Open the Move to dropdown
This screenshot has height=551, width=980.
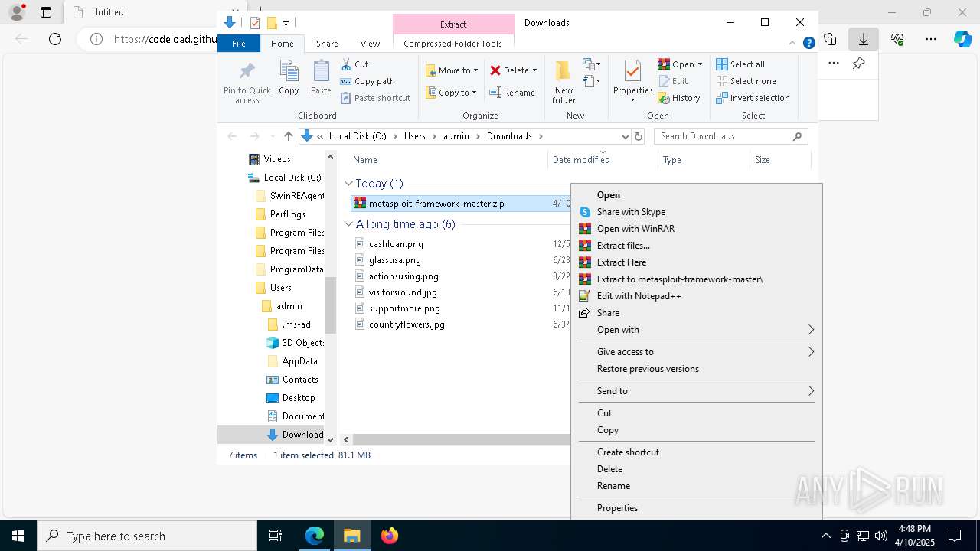[452, 70]
